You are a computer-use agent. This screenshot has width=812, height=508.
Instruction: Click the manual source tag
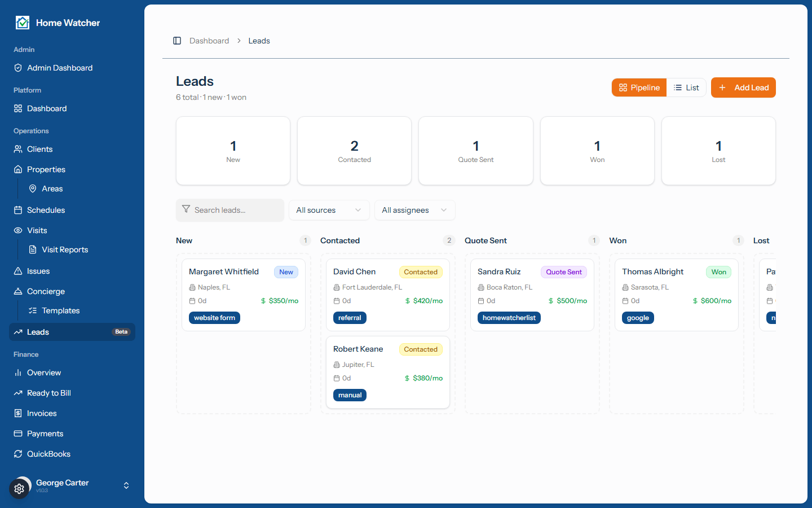[x=350, y=395]
